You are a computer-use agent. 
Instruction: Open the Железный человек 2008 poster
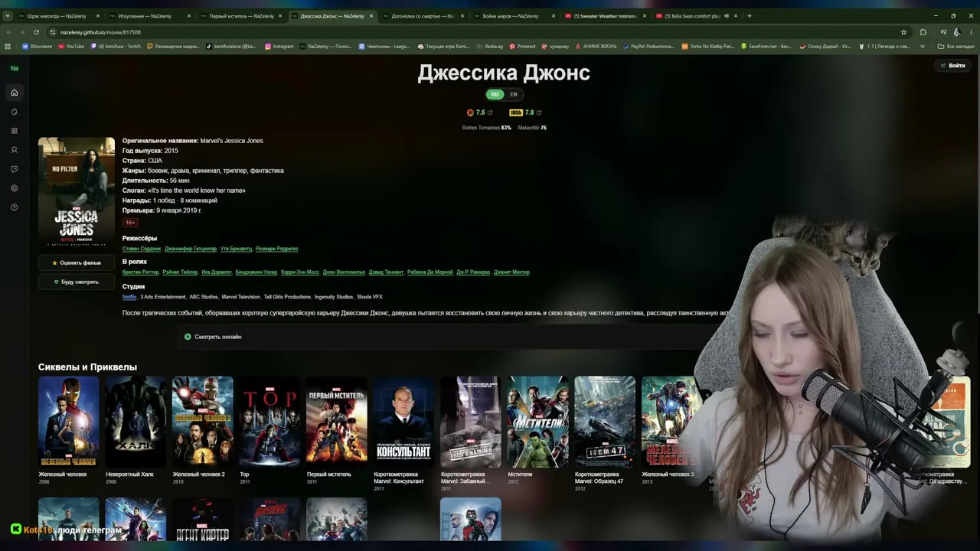click(x=69, y=421)
